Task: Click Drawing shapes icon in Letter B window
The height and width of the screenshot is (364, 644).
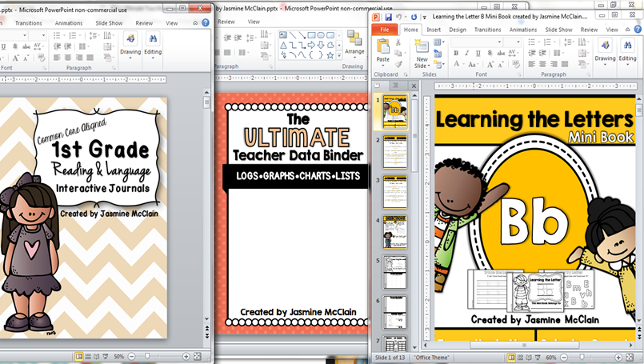Action: [x=605, y=45]
